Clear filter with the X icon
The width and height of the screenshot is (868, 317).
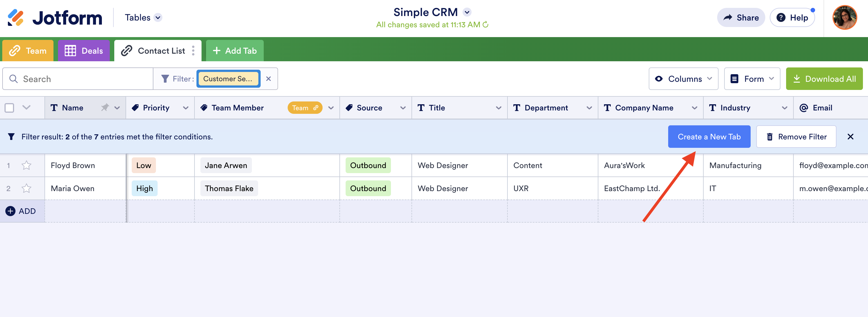[269, 79]
